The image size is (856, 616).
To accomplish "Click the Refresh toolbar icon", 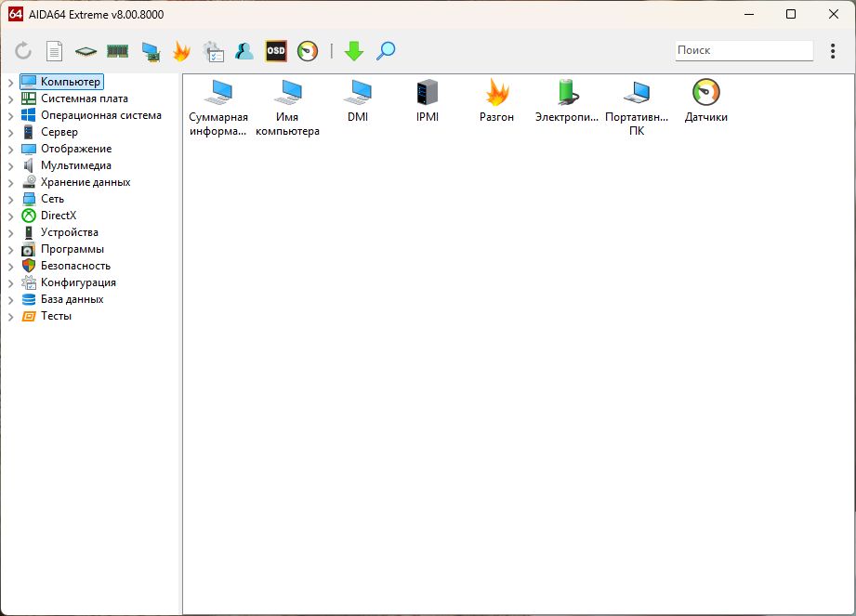I will (23, 51).
